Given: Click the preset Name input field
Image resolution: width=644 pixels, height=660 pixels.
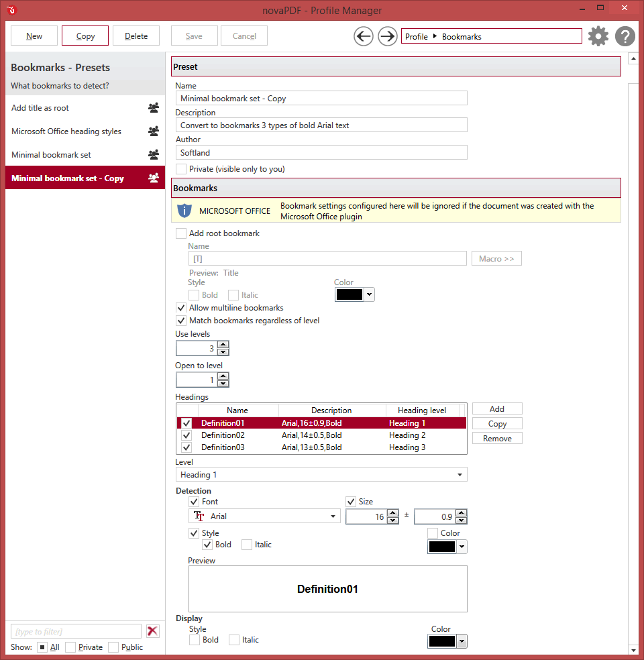Looking at the screenshot, I should pos(321,98).
